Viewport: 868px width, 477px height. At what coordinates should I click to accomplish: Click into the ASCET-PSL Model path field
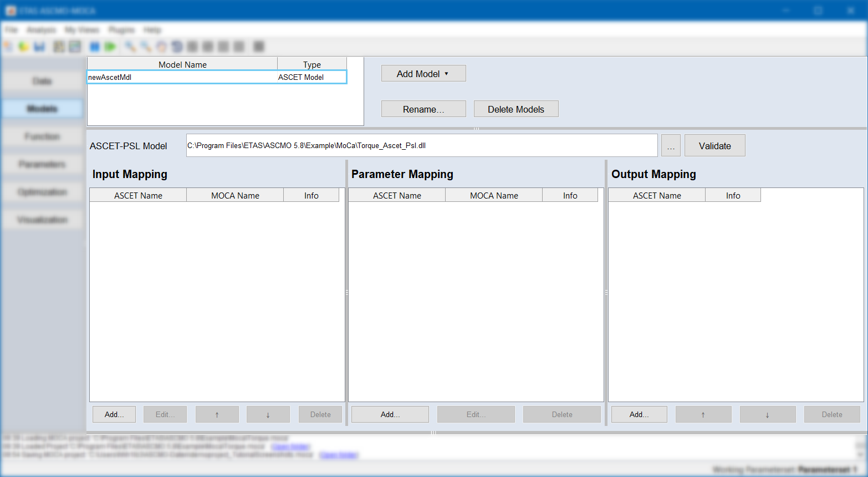coord(421,146)
